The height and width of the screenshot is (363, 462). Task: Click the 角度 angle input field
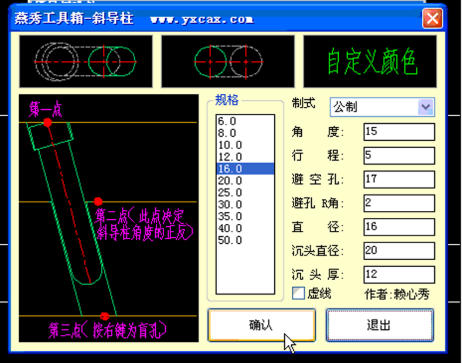click(x=399, y=132)
